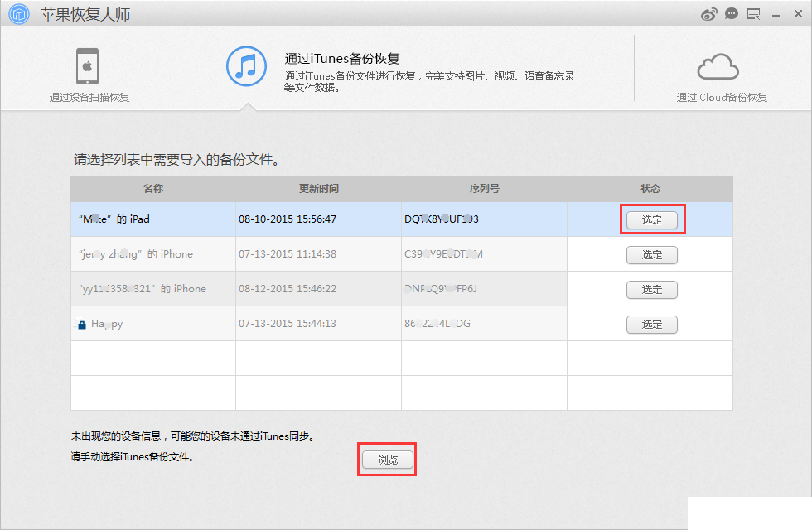The image size is (812, 530).
Task: Select the iPhone device scan icon
Action: pyautogui.click(x=88, y=66)
